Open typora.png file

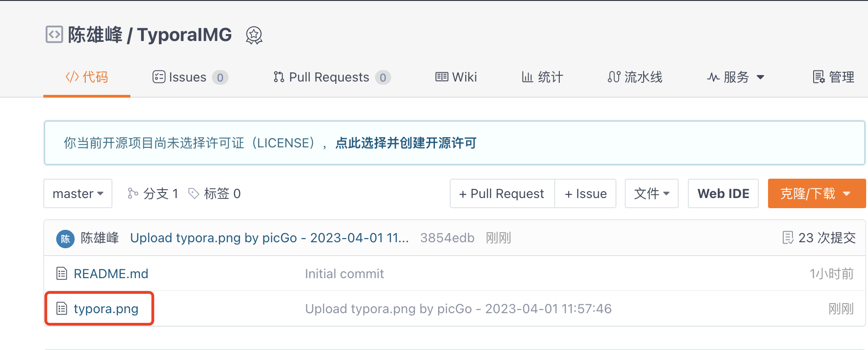point(106,309)
